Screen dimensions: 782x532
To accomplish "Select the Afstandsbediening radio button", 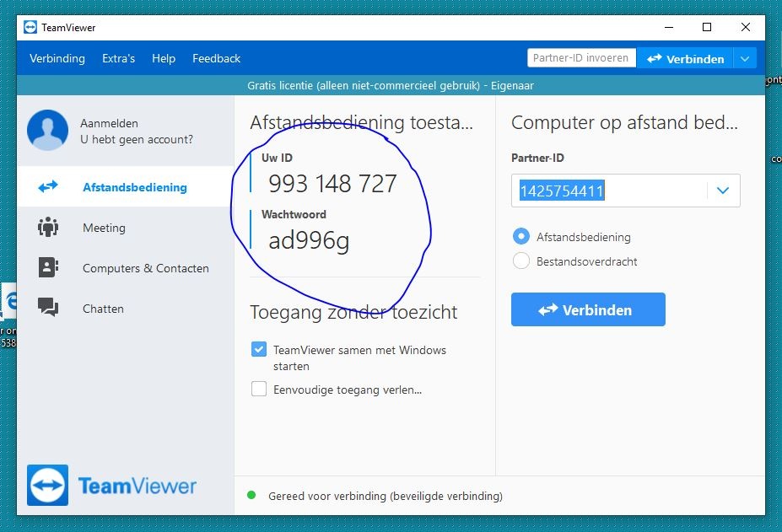I will [521, 236].
